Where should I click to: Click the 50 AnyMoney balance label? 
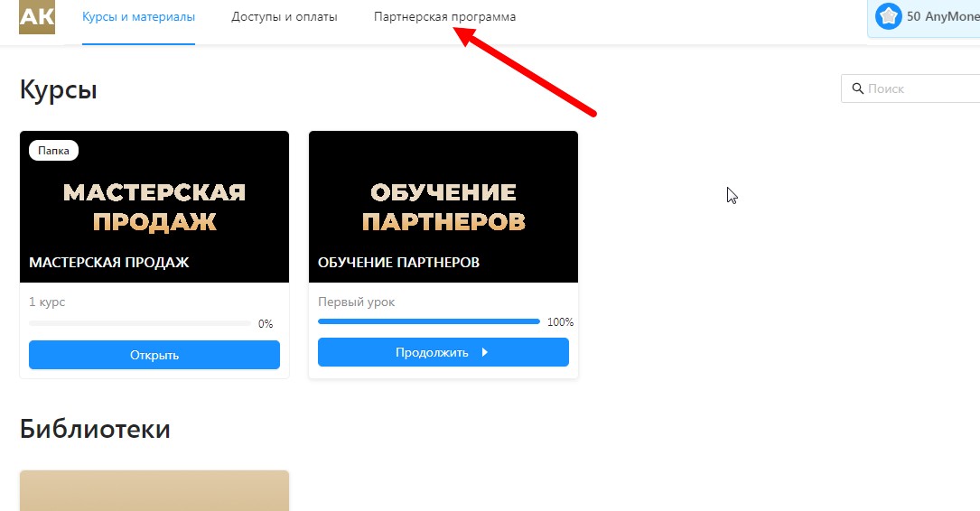[x=943, y=17]
